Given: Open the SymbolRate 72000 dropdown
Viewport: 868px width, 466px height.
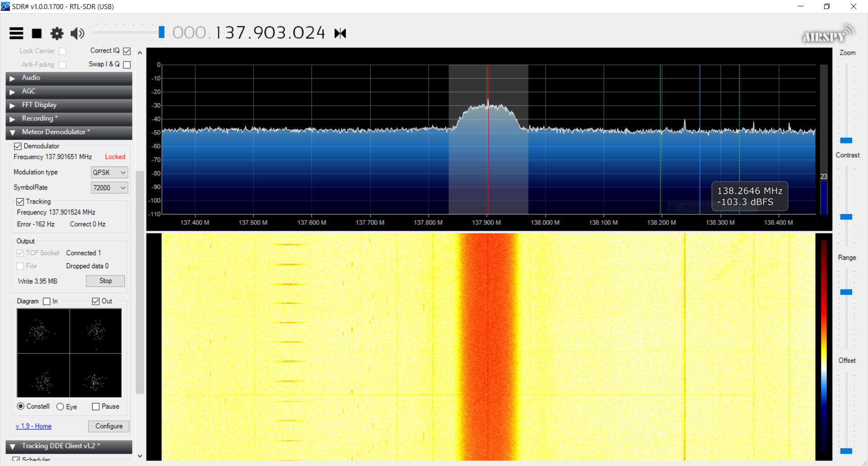Looking at the screenshot, I should (x=109, y=188).
